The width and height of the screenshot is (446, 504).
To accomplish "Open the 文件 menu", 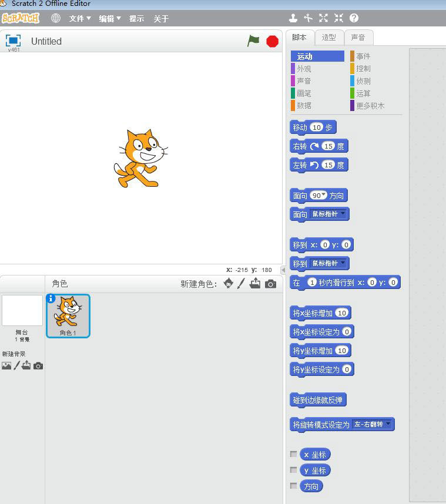I will 80,19.
